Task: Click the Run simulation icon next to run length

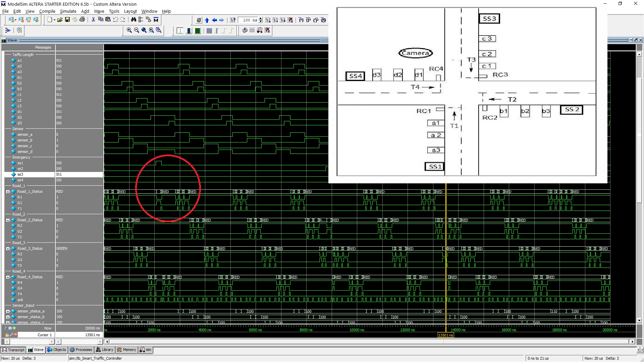Action: pos(268,20)
